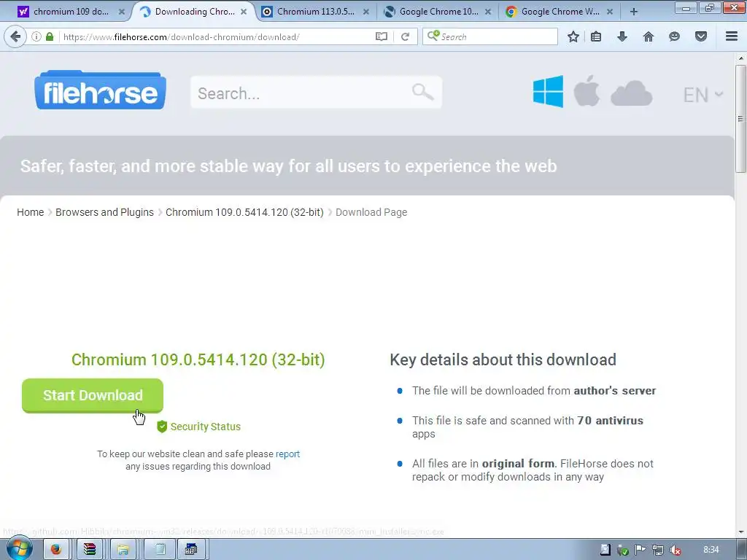747x560 pixels.
Task: Click the taskbar clock showing 8:34
Action: coord(711,550)
